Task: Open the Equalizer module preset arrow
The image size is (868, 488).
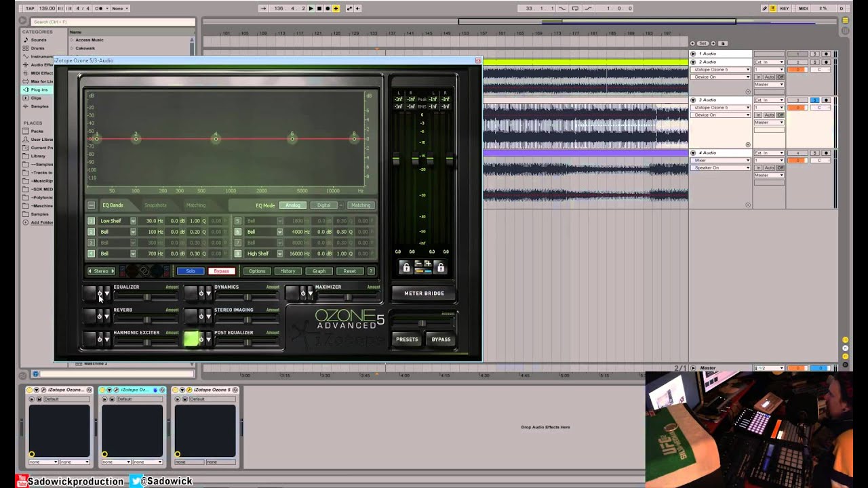Action: 106,293
